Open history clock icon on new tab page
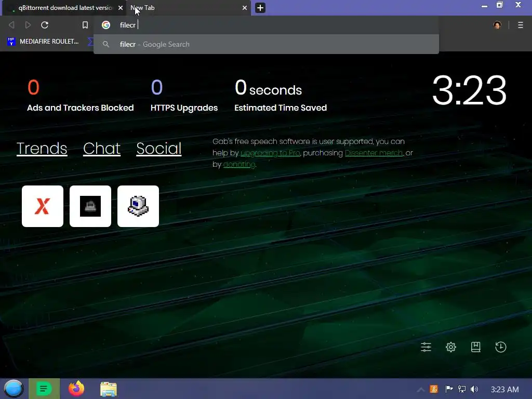Image resolution: width=532 pixels, height=399 pixels. tap(501, 347)
